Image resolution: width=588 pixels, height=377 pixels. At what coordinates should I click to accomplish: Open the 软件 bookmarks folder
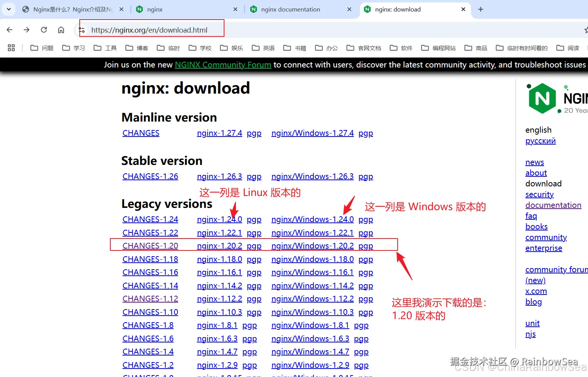point(401,48)
